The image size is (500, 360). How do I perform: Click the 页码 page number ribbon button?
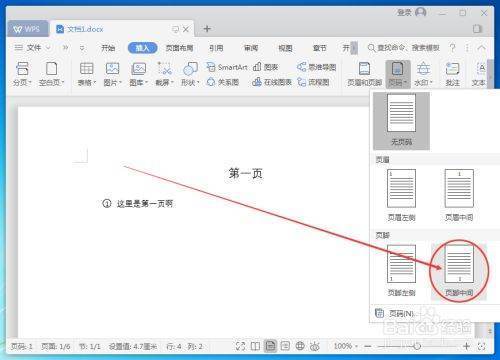pyautogui.click(x=398, y=74)
